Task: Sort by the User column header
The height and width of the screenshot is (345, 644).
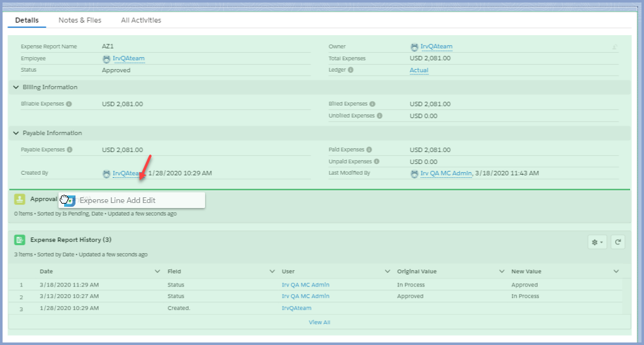Action: pos(288,271)
